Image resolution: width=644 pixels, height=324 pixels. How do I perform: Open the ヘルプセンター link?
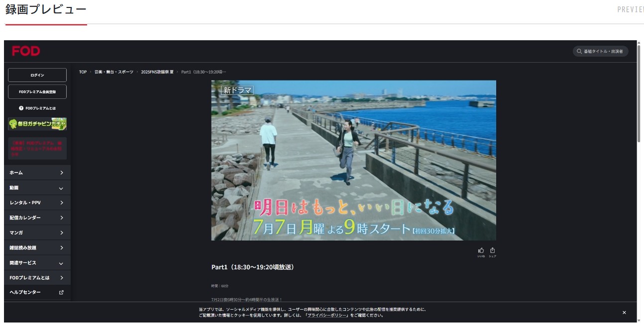(x=37, y=292)
